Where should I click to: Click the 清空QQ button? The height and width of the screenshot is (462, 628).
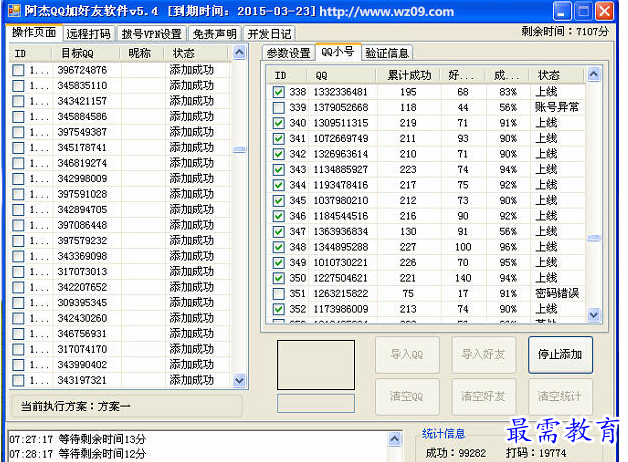click(407, 397)
